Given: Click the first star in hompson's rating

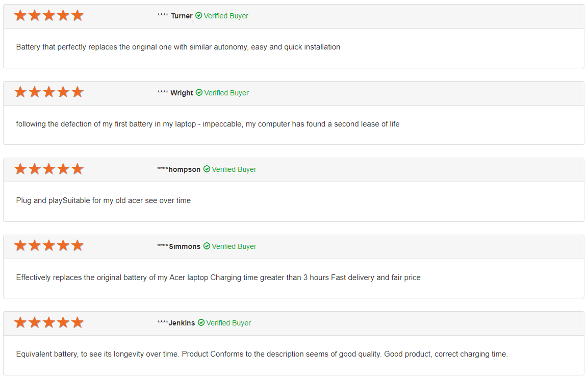Looking at the screenshot, I should [x=20, y=169].
